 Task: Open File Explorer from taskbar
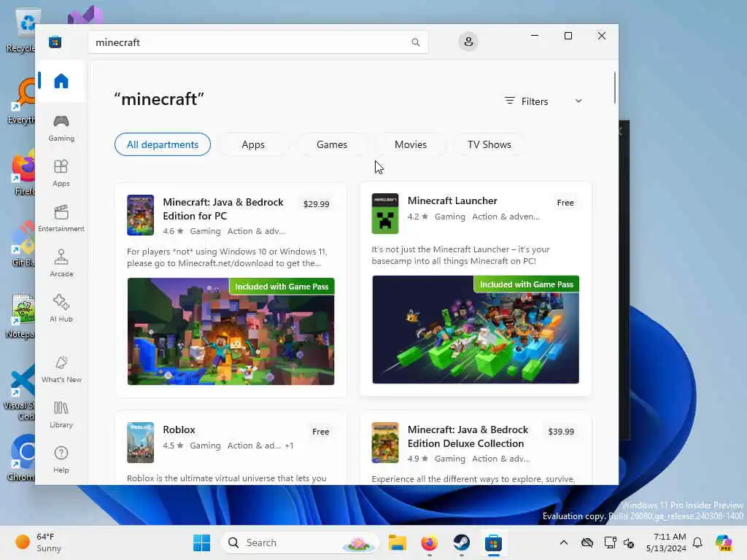397,542
